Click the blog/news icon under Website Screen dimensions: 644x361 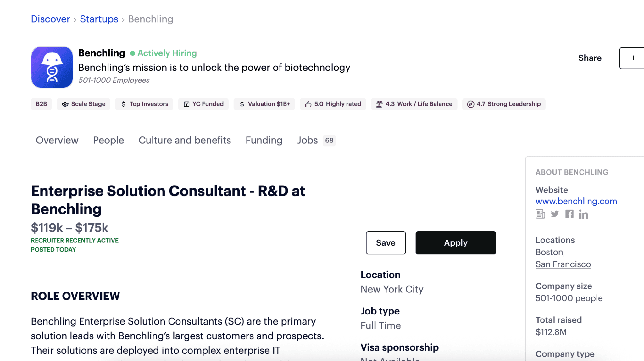coord(540,214)
